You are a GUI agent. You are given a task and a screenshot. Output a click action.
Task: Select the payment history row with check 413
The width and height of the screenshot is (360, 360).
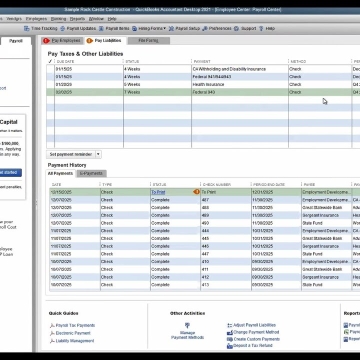coord(205,285)
